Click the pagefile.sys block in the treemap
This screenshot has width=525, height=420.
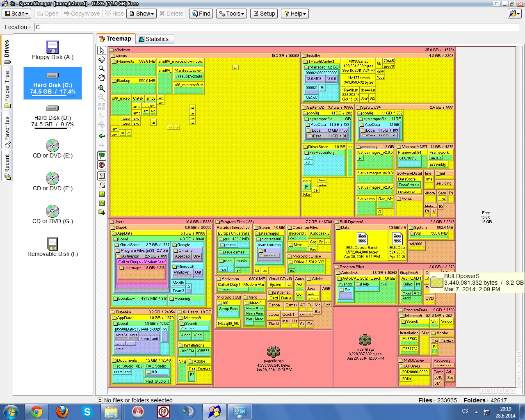(x=274, y=358)
